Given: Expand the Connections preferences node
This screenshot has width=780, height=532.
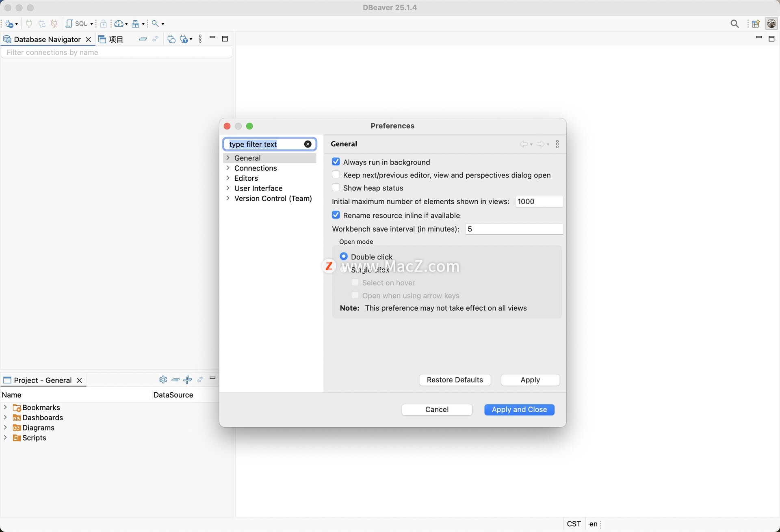Looking at the screenshot, I should click(228, 168).
